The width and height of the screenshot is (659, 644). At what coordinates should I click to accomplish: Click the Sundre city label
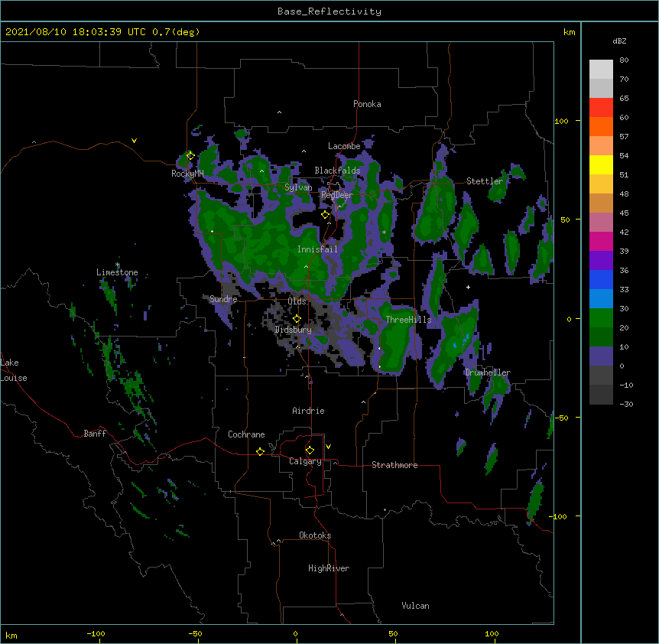223,299
